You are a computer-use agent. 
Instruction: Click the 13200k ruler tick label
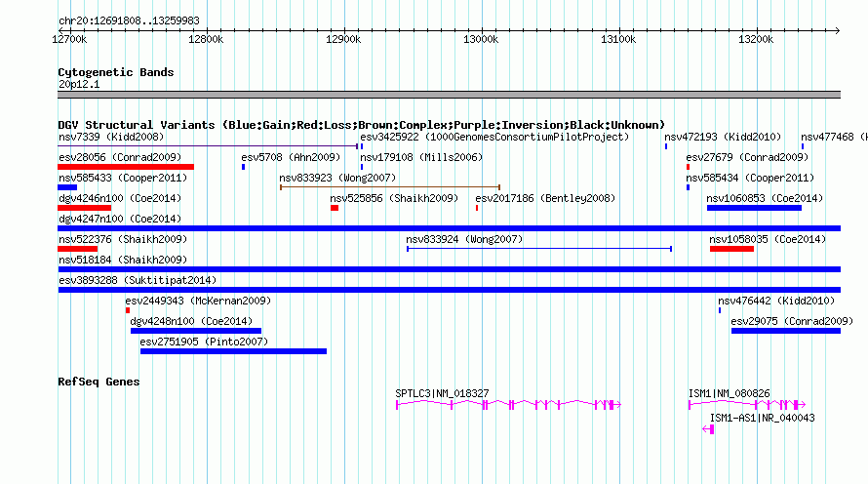click(x=756, y=39)
